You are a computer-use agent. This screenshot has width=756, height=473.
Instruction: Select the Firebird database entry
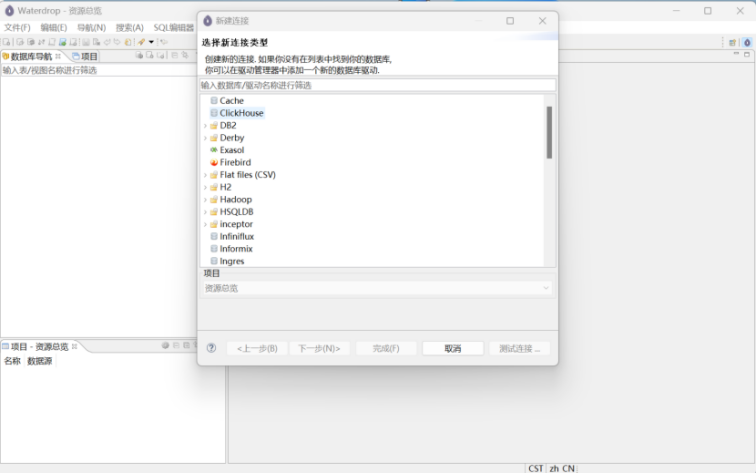coord(235,162)
